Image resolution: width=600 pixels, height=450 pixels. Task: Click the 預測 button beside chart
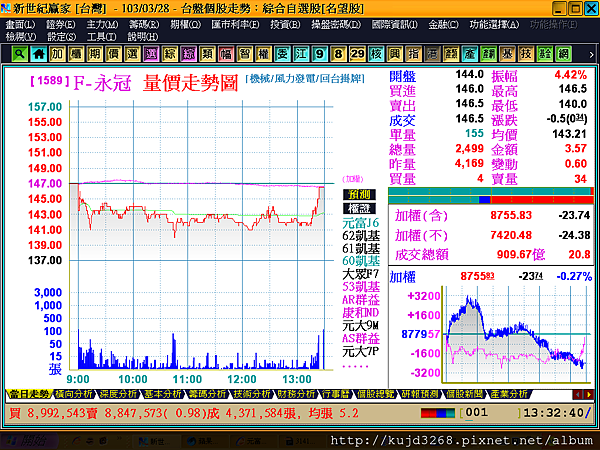click(359, 194)
